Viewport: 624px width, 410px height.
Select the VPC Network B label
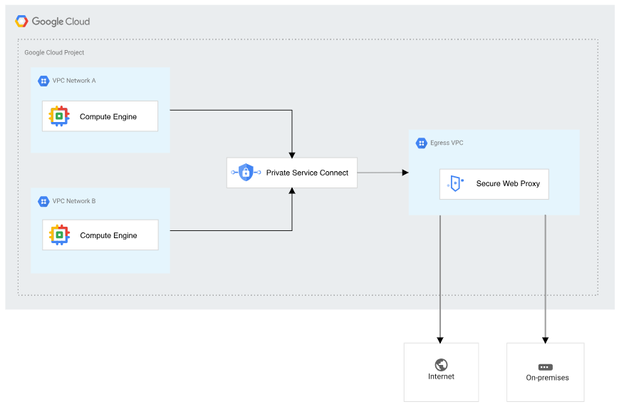(74, 201)
